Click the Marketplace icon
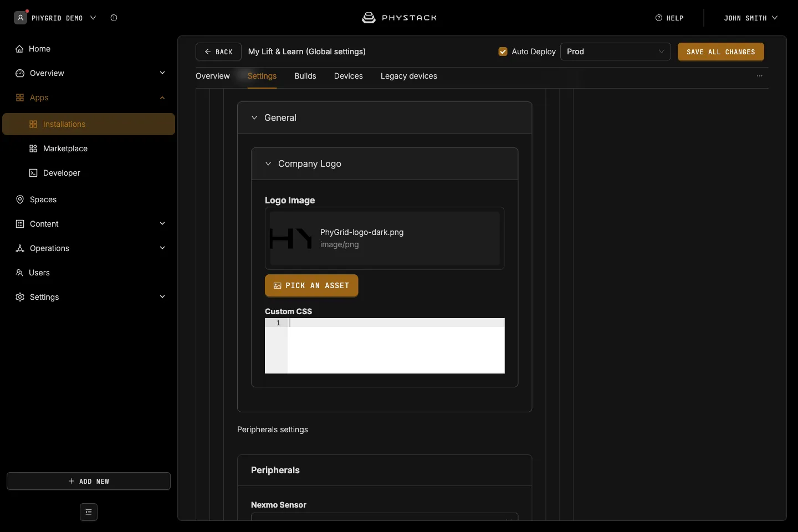Viewport: 798px width, 532px height. coord(33,149)
